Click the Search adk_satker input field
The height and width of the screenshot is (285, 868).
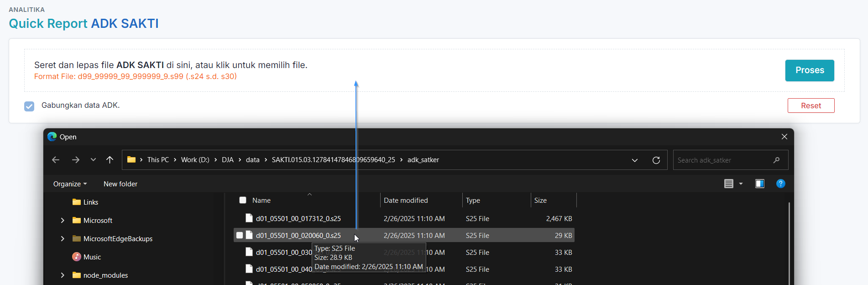(723, 160)
